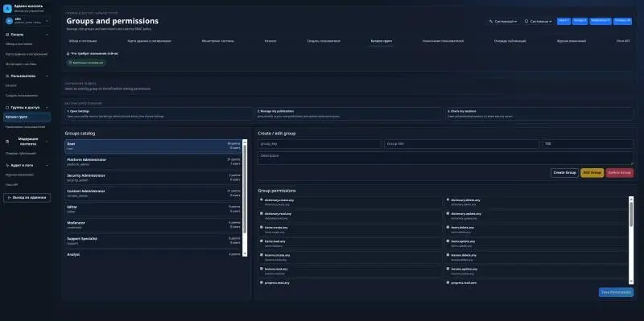The image size is (644, 321).
Task: Toggle the lessons.update.any checkbox
Action: (448, 269)
